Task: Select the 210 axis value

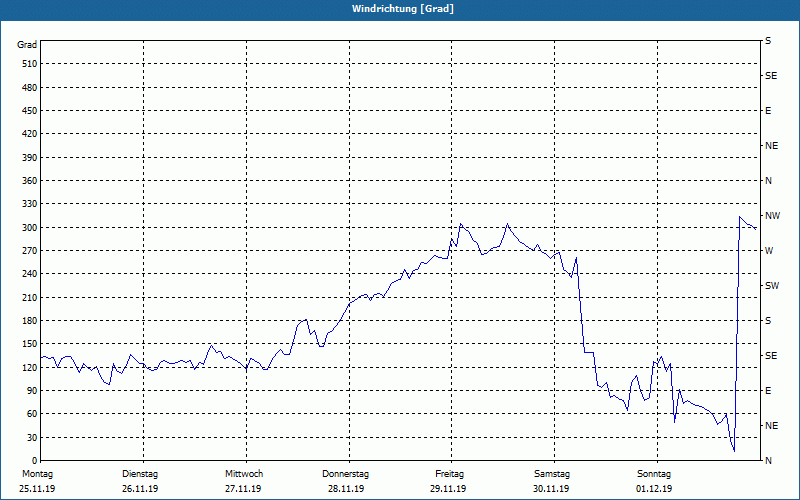Action: [x=30, y=297]
